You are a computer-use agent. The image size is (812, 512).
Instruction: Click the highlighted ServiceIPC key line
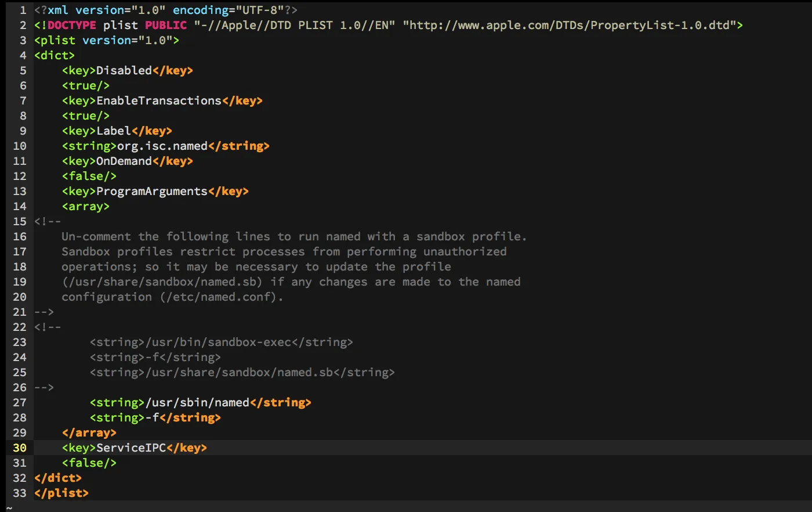133,448
